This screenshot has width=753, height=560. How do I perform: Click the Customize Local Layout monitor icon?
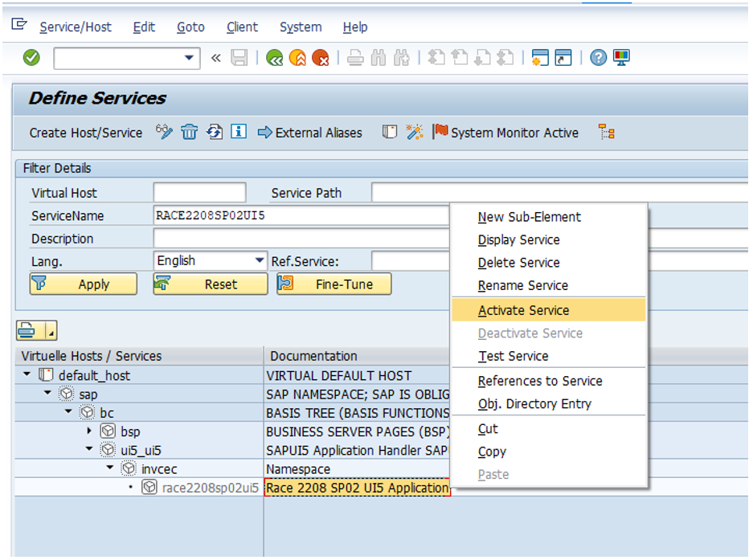(621, 58)
